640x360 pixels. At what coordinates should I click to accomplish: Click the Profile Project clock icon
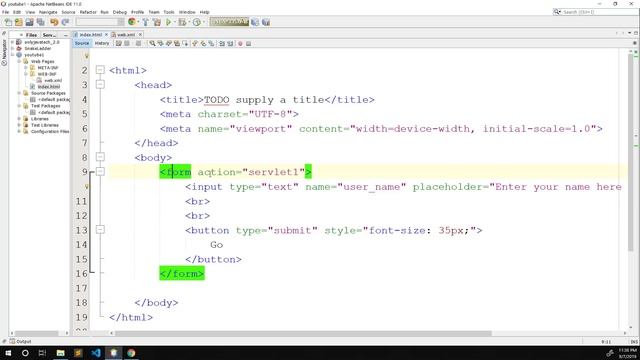(x=197, y=22)
